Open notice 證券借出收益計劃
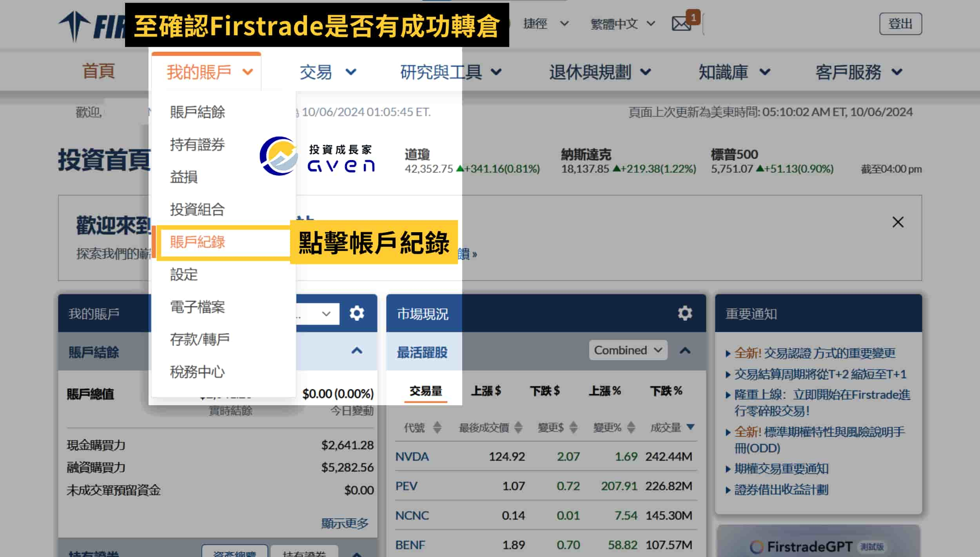Image resolution: width=980 pixels, height=557 pixels. click(781, 490)
